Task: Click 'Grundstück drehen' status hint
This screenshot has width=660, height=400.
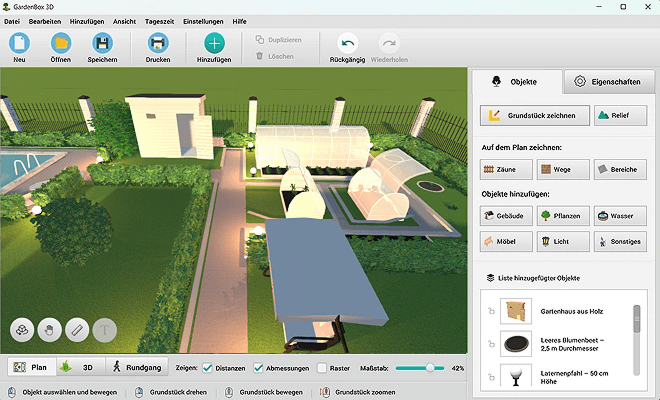Action: coord(178,392)
